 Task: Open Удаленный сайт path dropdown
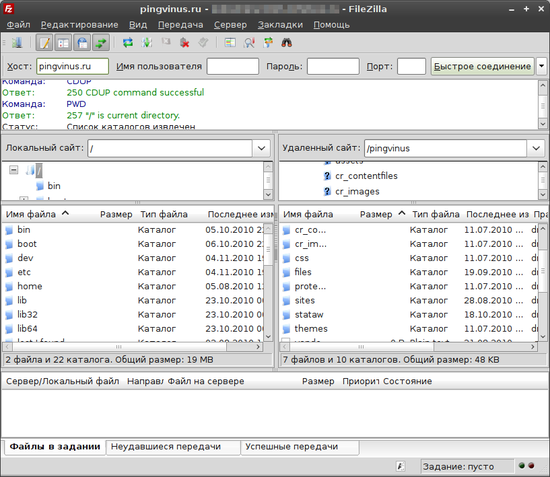click(536, 148)
